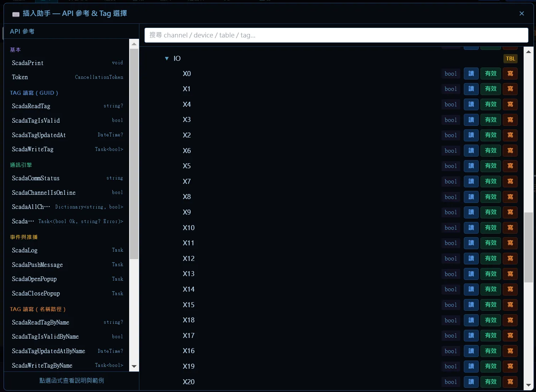Click the 讀 button for tag X7
The width and height of the screenshot is (536, 392).
coord(471,181)
